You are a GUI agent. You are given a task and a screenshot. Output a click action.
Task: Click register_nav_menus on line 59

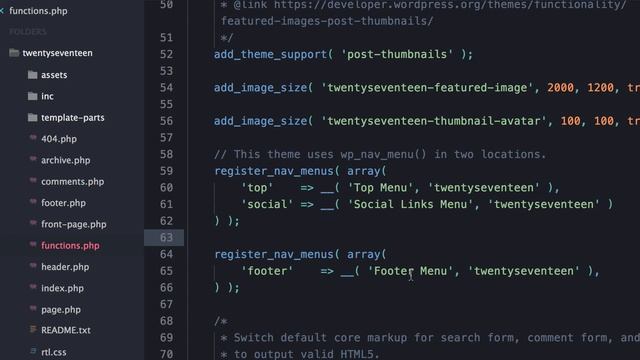click(x=274, y=171)
